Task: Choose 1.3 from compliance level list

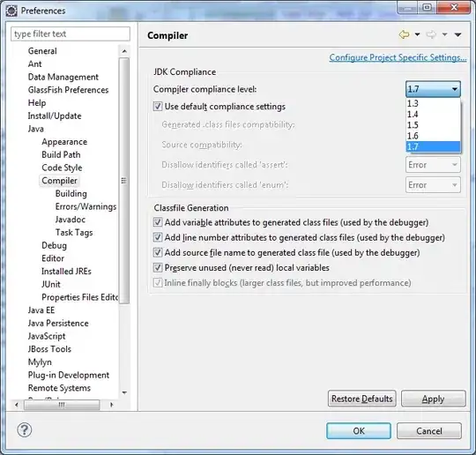Action: click(x=433, y=103)
